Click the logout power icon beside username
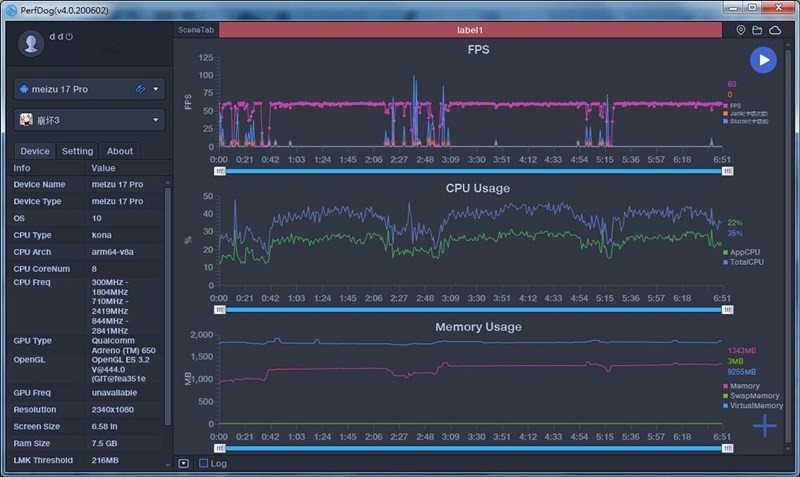The image size is (800, 477). click(70, 37)
